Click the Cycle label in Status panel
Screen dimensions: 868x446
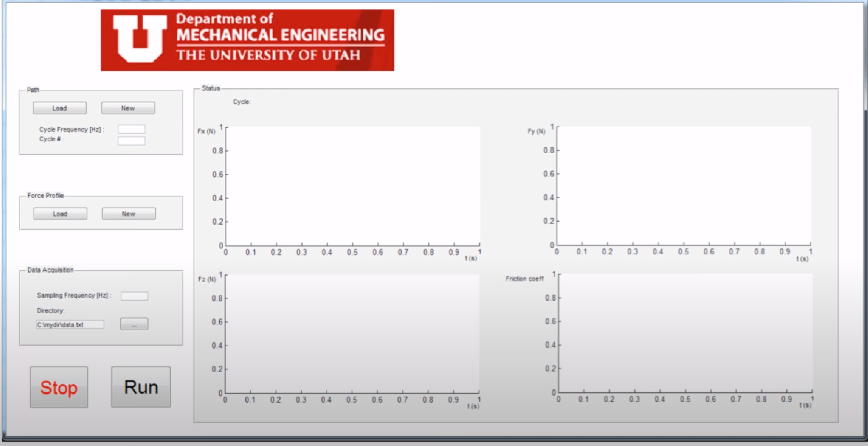[242, 102]
